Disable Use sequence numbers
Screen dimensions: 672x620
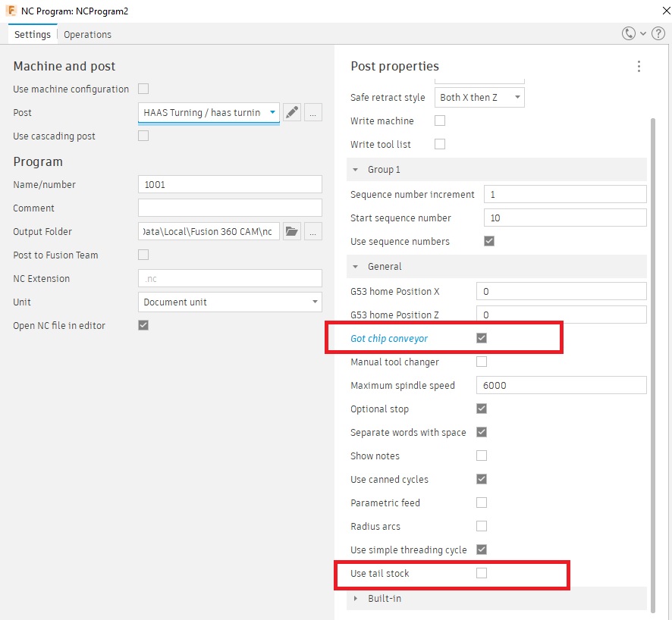[488, 240]
